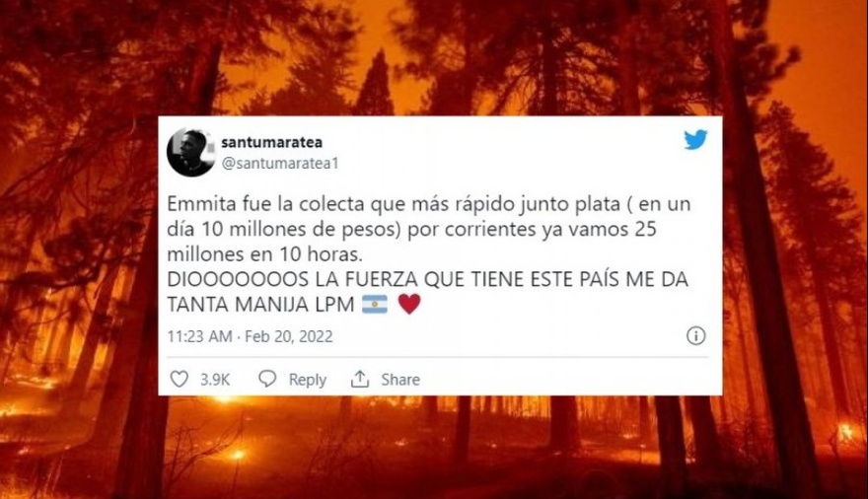Click the share upload arrow icon
The height and width of the screenshot is (499, 868).
coord(360,379)
